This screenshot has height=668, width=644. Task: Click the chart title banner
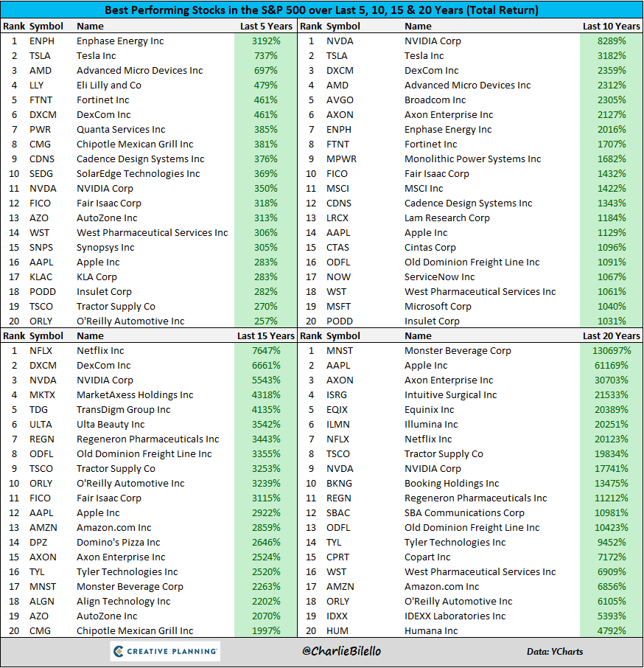coord(322,10)
